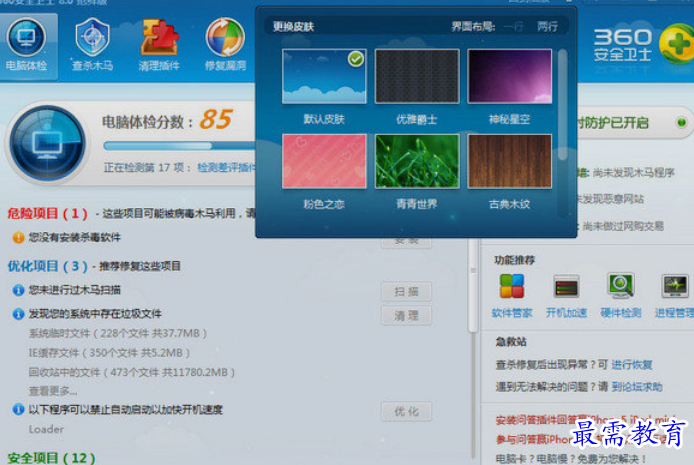Open 开机加速 icon

[567, 287]
